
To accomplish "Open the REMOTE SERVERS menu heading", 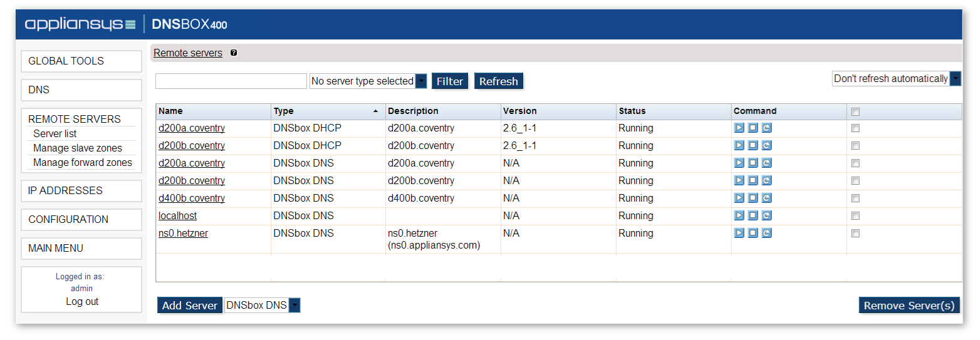I will (x=75, y=119).
